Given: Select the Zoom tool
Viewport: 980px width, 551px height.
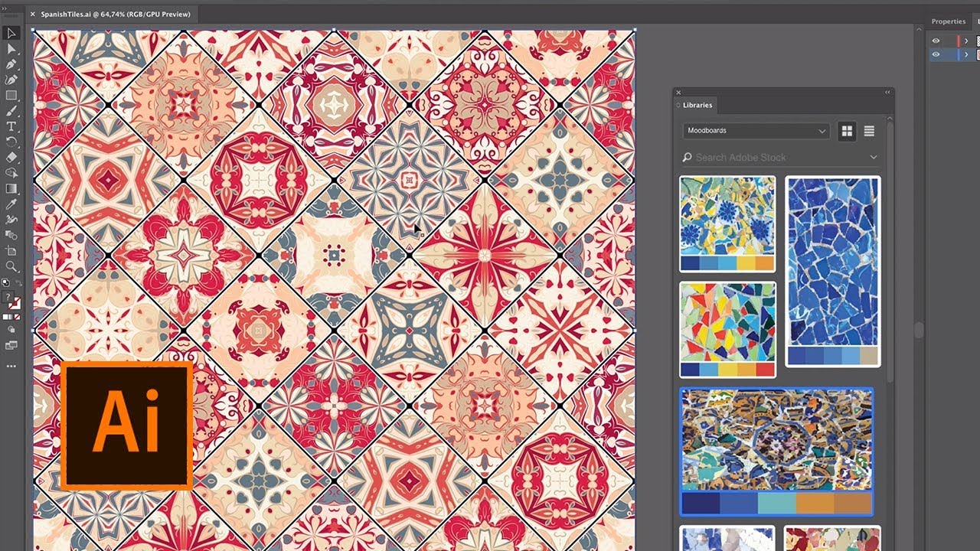Looking at the screenshot, I should [11, 266].
